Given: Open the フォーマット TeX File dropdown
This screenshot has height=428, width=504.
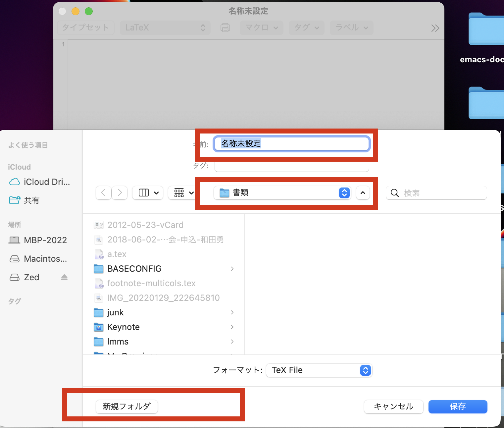Looking at the screenshot, I should (319, 370).
